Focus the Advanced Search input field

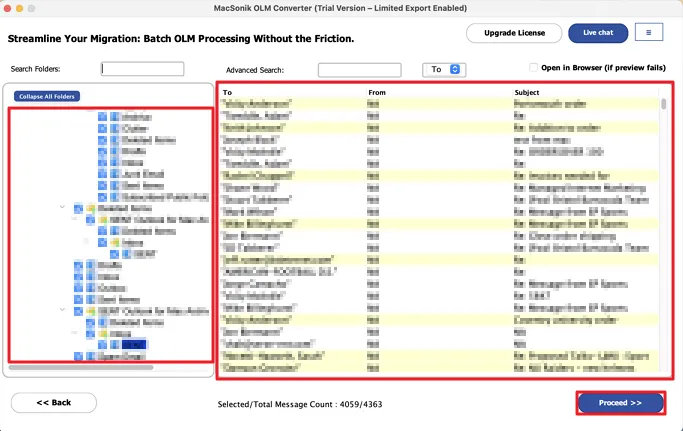point(359,70)
